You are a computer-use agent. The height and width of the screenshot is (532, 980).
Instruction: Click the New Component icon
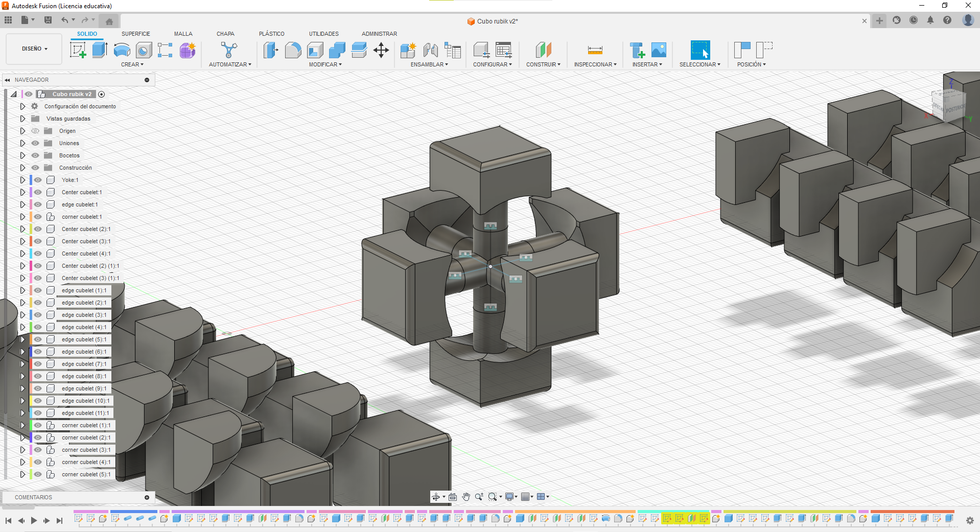(408, 50)
